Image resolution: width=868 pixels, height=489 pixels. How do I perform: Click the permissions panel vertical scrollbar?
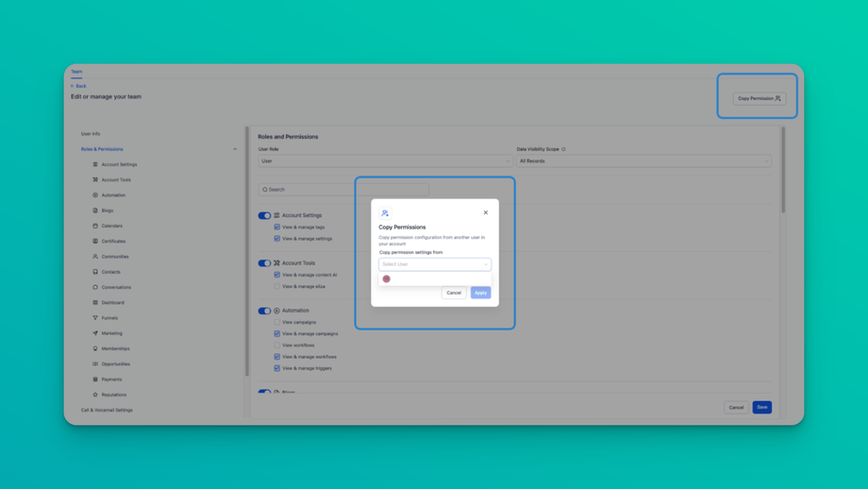tap(783, 170)
